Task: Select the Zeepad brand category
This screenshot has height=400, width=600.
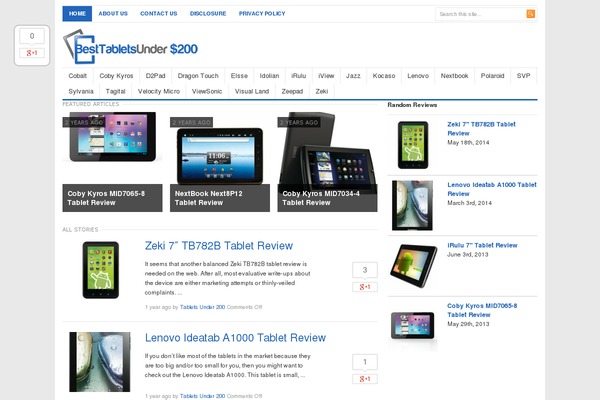Action: point(292,91)
